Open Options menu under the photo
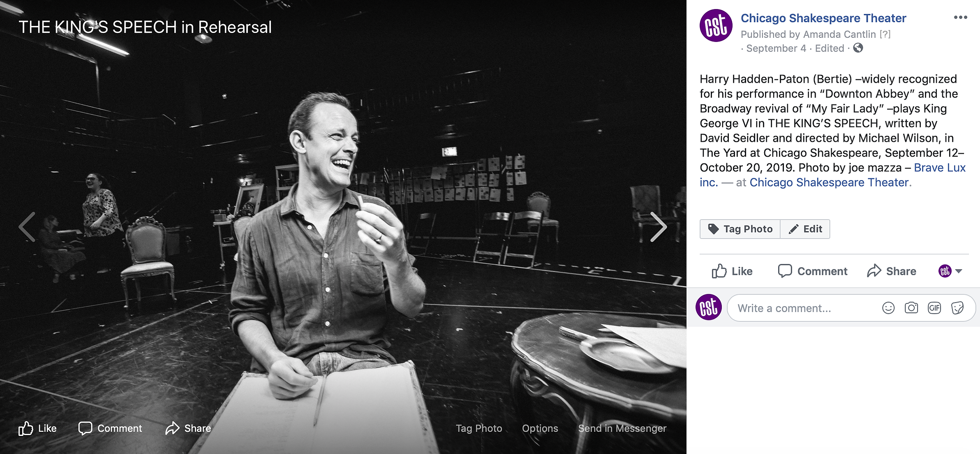 540,429
